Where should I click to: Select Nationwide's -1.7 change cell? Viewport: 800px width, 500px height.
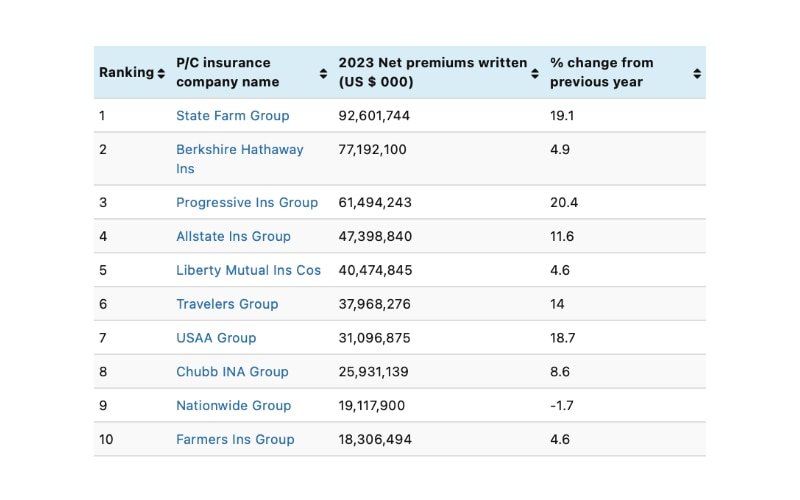(562, 406)
